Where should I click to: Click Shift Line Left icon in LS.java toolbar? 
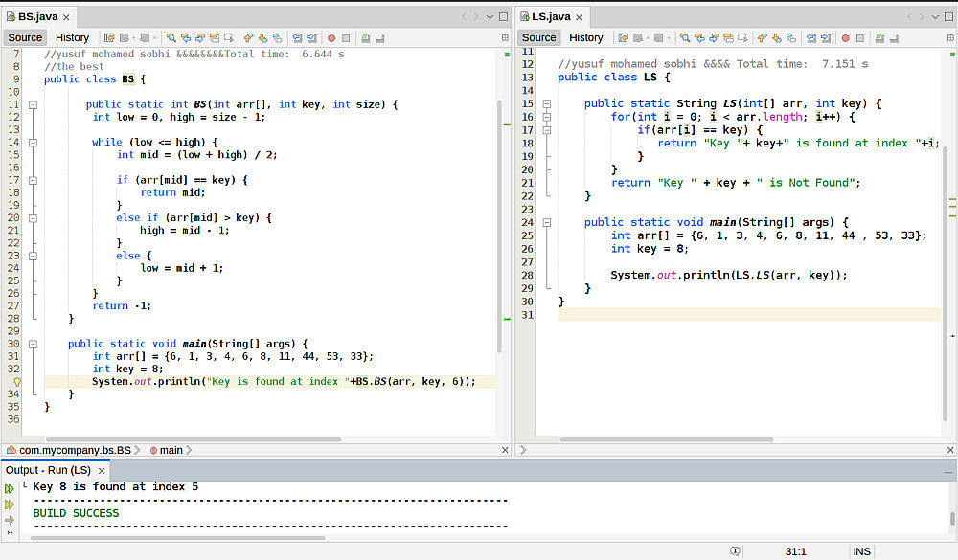click(810, 37)
